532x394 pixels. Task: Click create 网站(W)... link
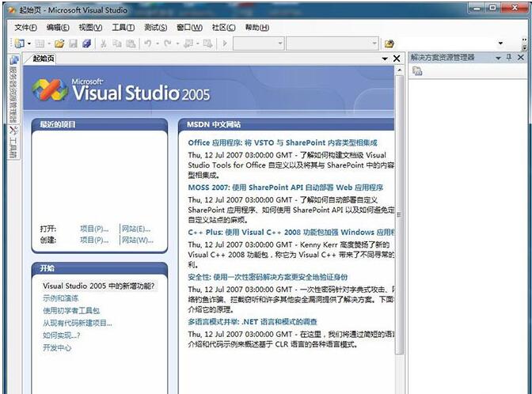point(138,240)
